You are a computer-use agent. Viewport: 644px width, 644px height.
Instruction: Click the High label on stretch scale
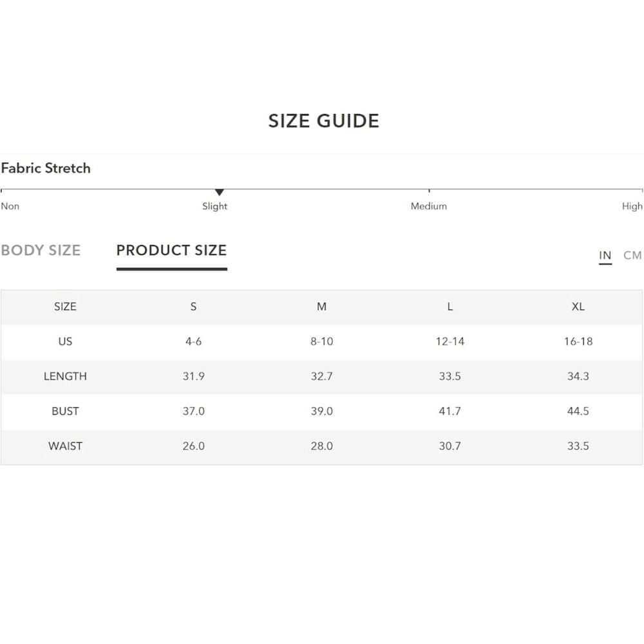(x=632, y=206)
